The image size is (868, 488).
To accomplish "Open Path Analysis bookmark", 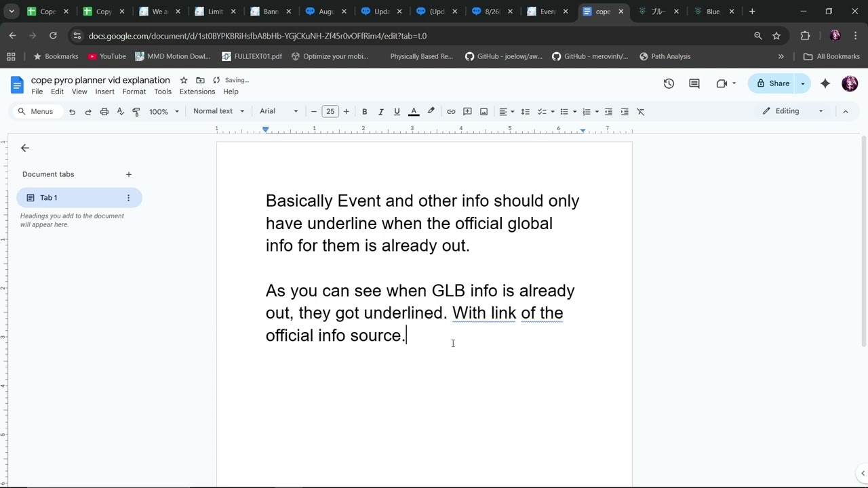I will (x=665, y=56).
